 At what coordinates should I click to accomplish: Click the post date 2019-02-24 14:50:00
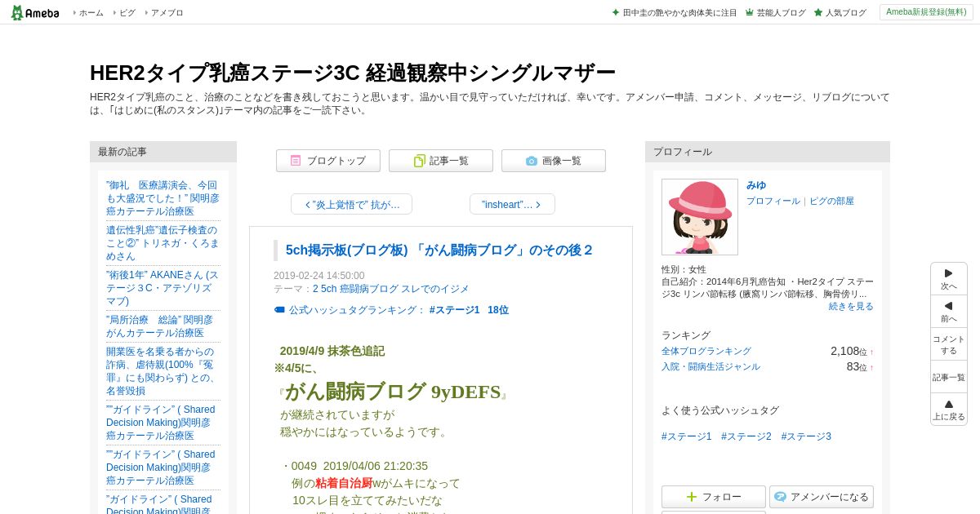[x=319, y=276]
